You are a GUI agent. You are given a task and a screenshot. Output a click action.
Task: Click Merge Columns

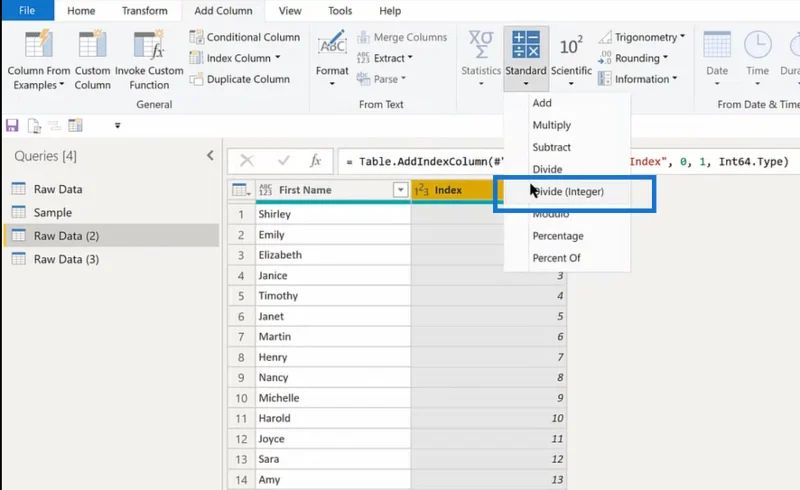pos(402,37)
